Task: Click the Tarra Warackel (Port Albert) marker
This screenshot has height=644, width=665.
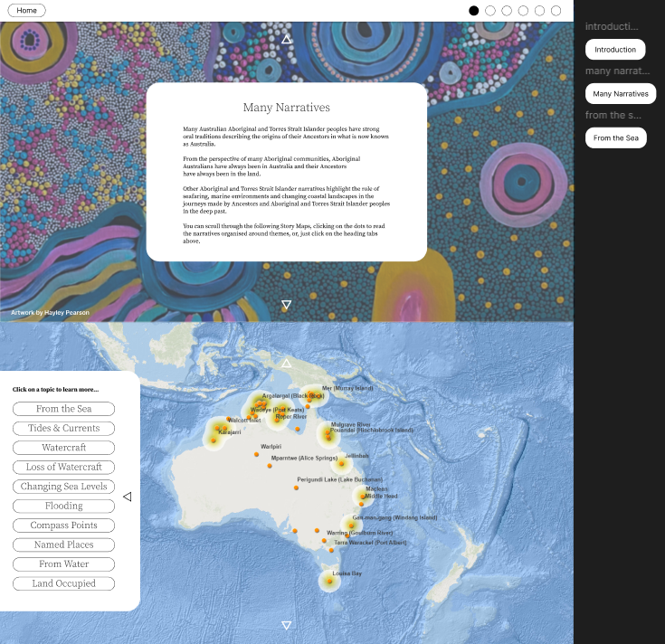Action: [x=332, y=550]
